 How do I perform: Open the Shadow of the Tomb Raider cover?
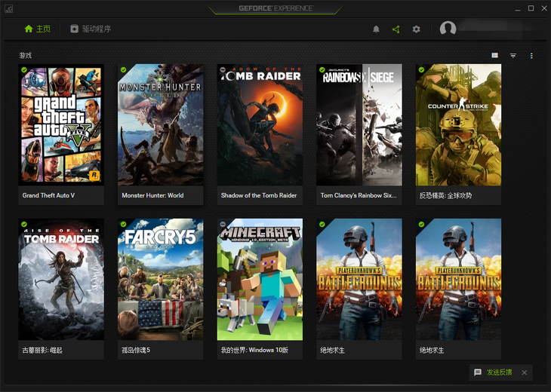[x=260, y=124]
